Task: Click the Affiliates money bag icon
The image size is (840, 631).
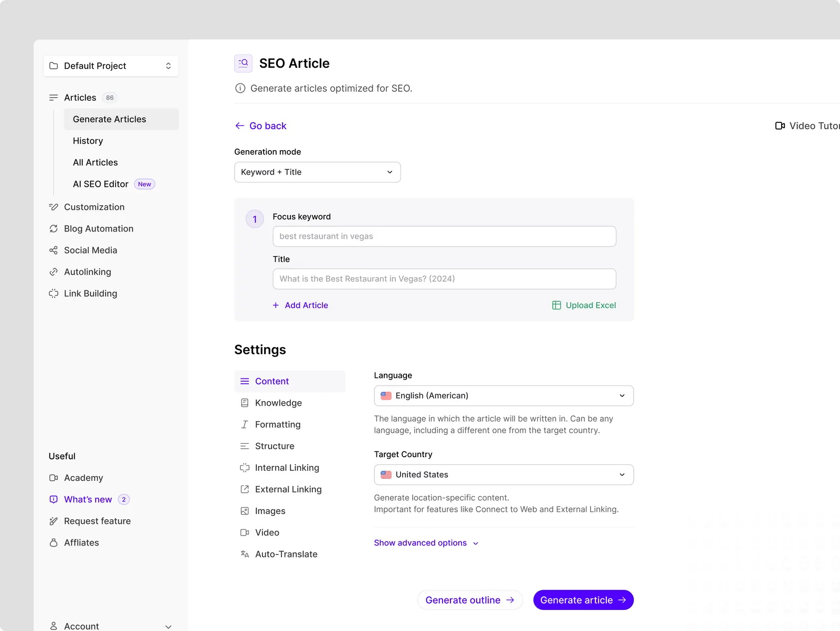Action: (x=54, y=543)
